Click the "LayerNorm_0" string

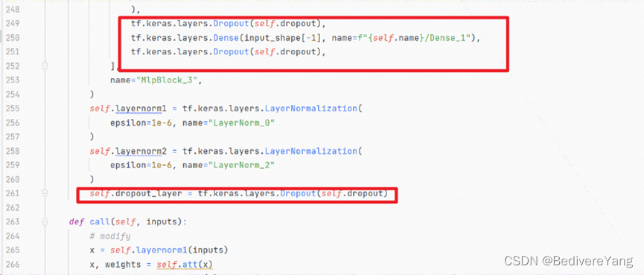point(241,123)
